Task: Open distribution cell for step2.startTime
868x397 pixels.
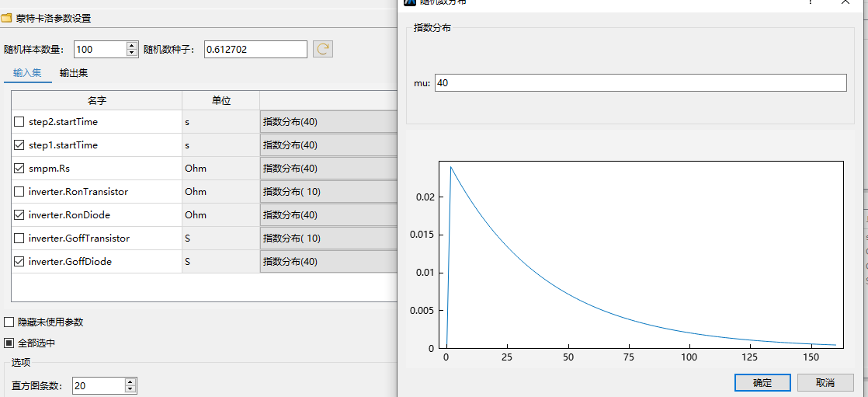Action: coord(329,122)
